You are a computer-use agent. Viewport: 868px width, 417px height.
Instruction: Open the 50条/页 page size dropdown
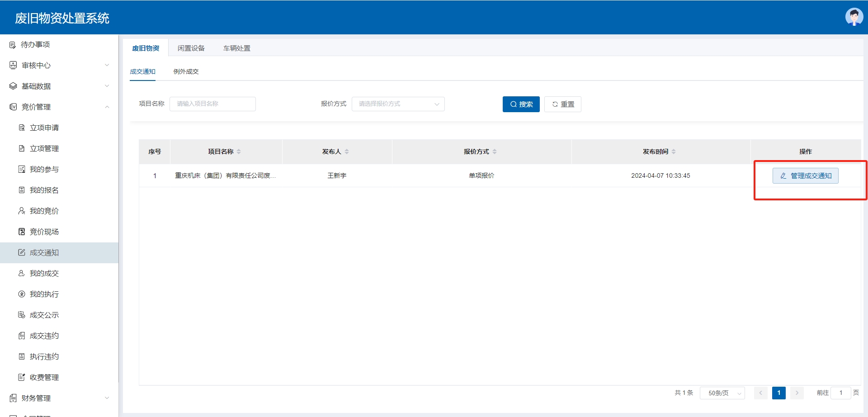click(722, 393)
